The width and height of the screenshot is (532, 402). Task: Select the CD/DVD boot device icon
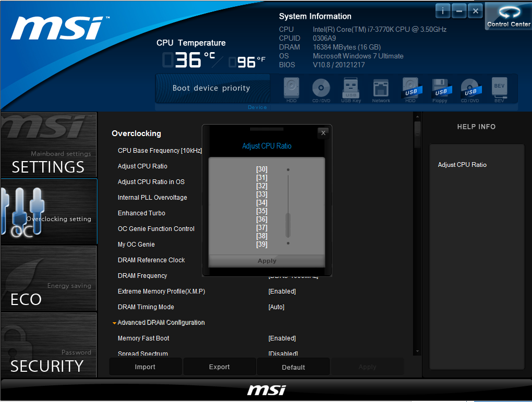(x=321, y=90)
